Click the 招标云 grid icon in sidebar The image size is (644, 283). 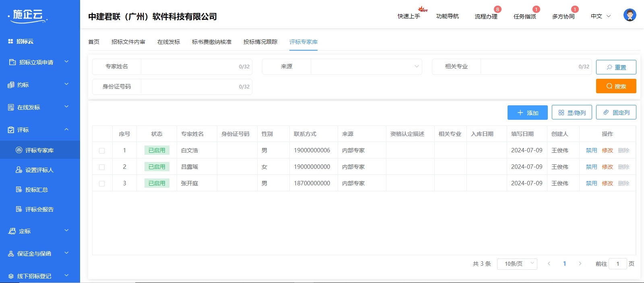coord(10,41)
